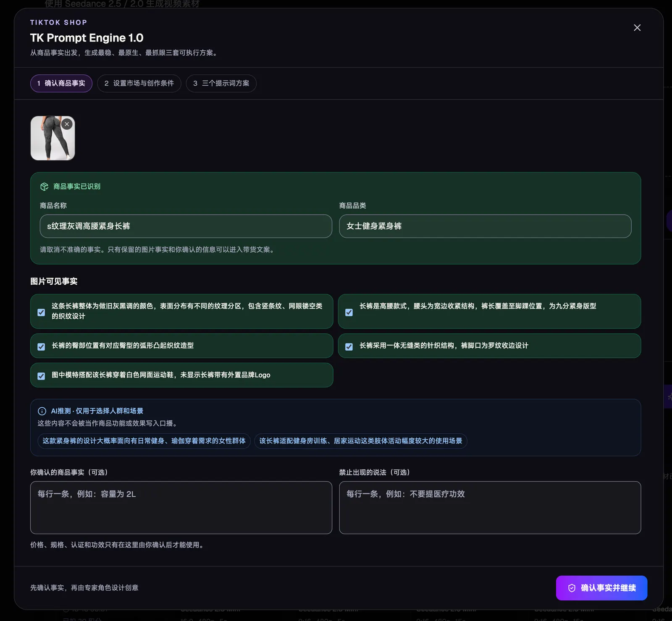Viewport: 672px width, 621px height.
Task: Toggle the 臀部弧形凸起织纹造型 fact checkbox
Action: [x=41, y=347]
